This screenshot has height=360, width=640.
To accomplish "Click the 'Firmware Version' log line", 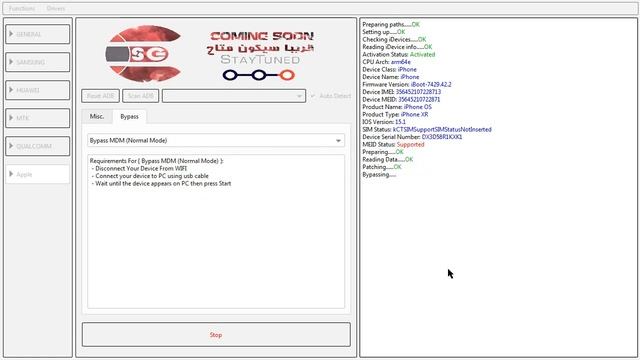I will click(407, 84).
